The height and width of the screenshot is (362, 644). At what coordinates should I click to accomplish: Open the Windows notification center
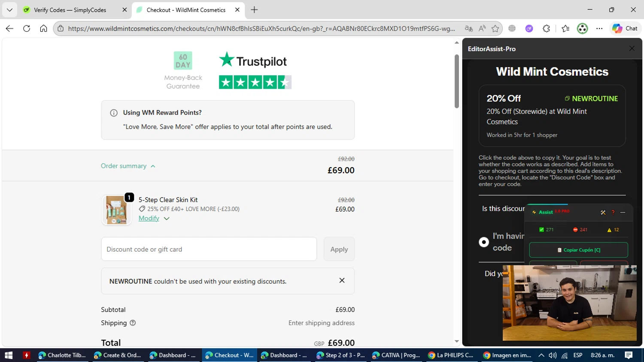tap(629, 355)
